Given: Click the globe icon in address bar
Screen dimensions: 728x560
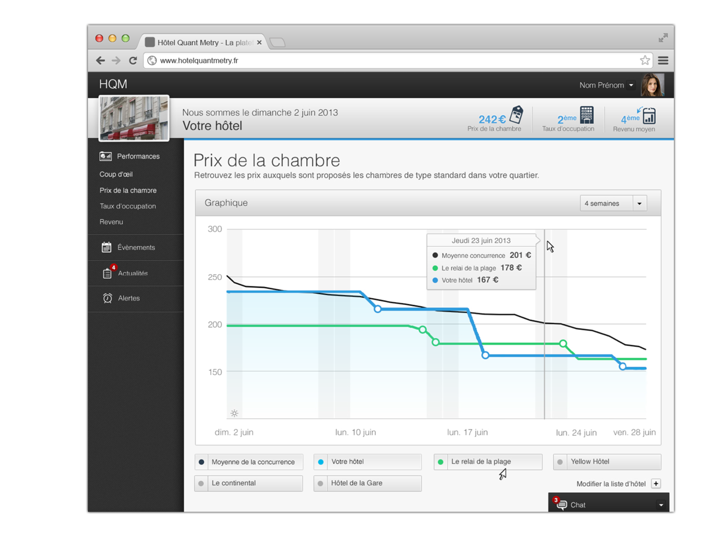Looking at the screenshot, I should (152, 60).
